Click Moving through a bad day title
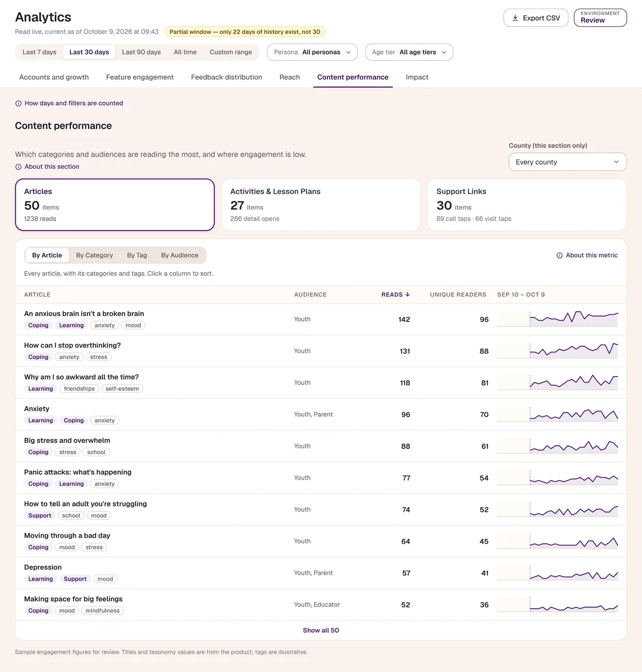642x672 pixels. 67,536
